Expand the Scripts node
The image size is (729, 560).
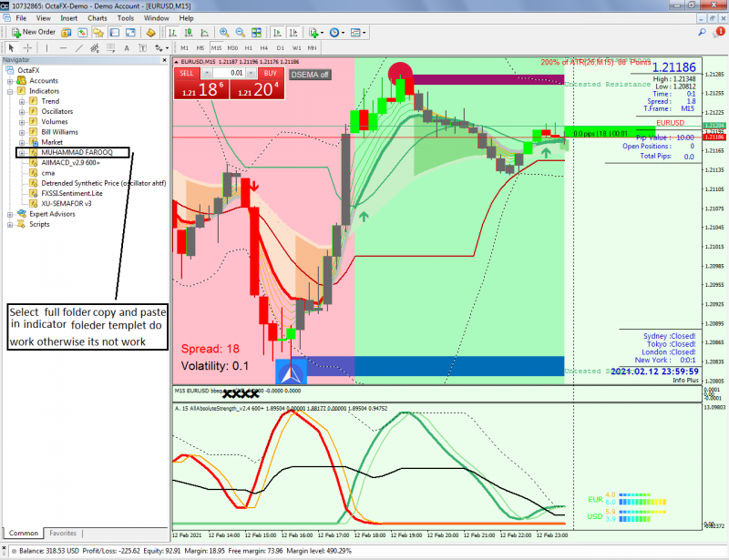point(10,225)
